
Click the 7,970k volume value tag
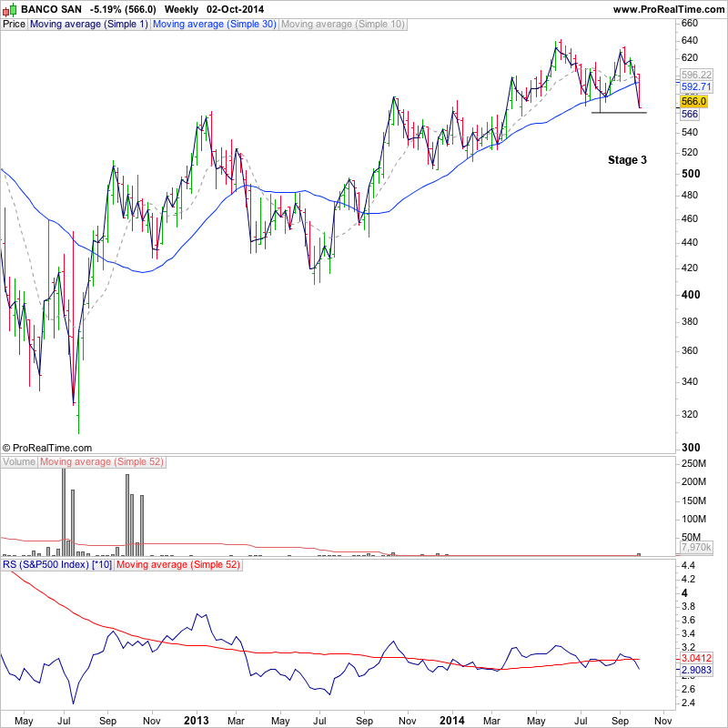[x=696, y=548]
